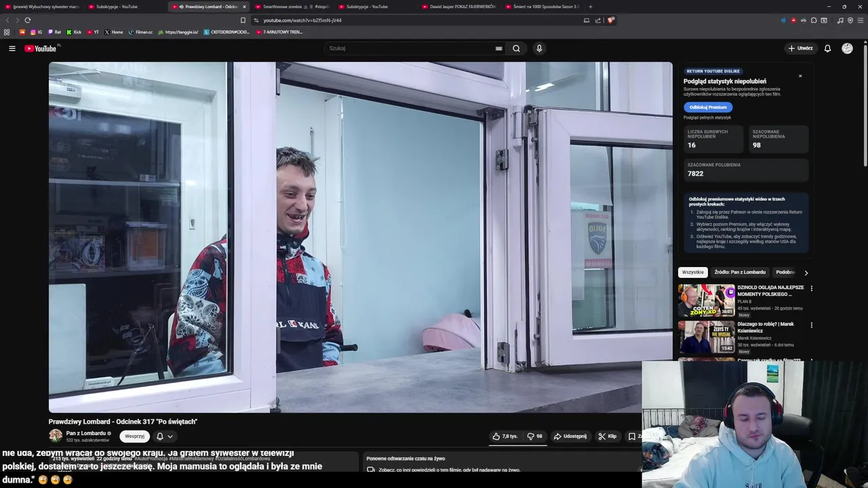Switch to 'Śmierć na 1000 Sposobów' tab
The height and width of the screenshot is (488, 868).
tap(542, 7)
